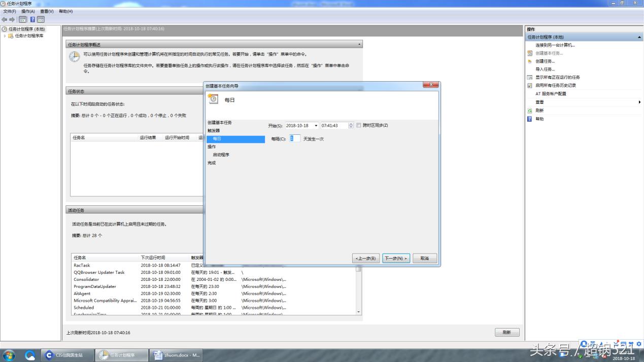Click the forward arrow toolbar icon

12,19
